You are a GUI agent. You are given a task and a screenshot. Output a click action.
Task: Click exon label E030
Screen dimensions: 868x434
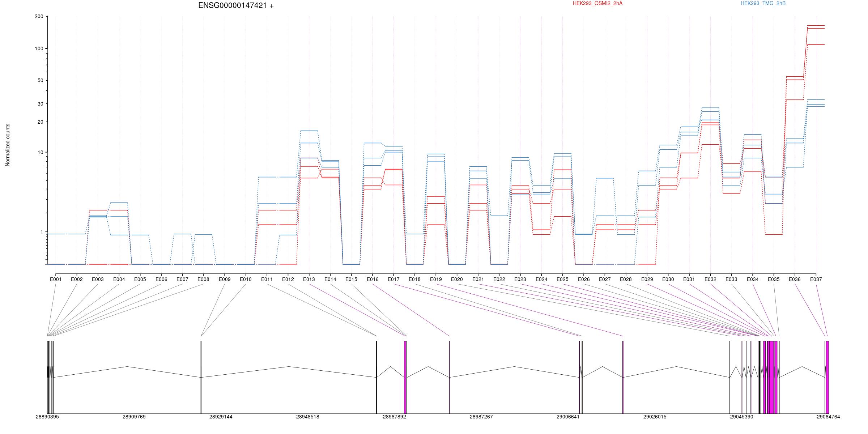pos(668,279)
